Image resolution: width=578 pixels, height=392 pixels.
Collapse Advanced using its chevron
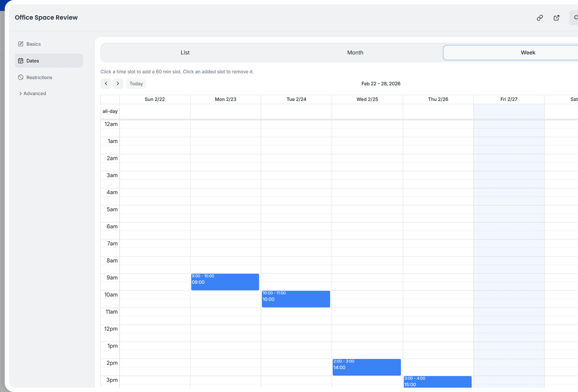[x=20, y=93]
